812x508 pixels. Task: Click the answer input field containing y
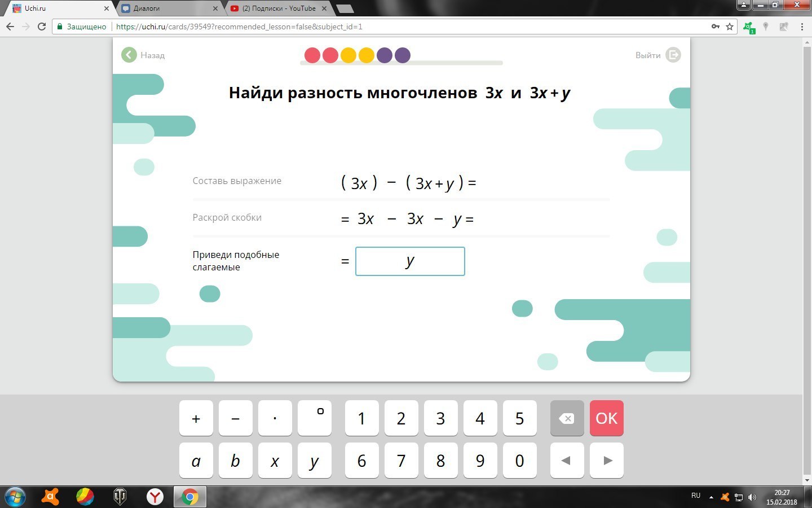click(410, 261)
